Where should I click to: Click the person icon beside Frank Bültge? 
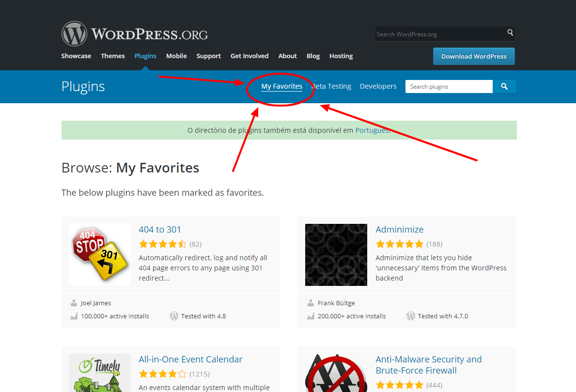pos(310,303)
